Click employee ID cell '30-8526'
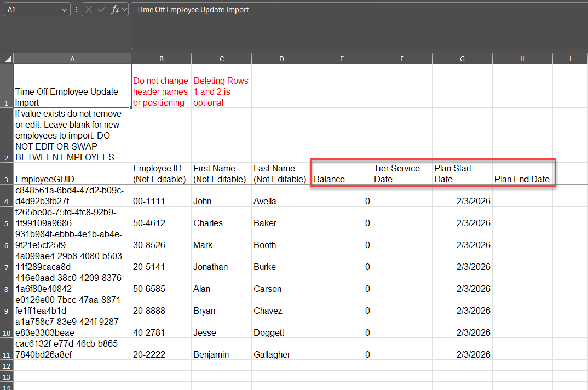This screenshot has width=588, height=390. pyautogui.click(x=162, y=239)
